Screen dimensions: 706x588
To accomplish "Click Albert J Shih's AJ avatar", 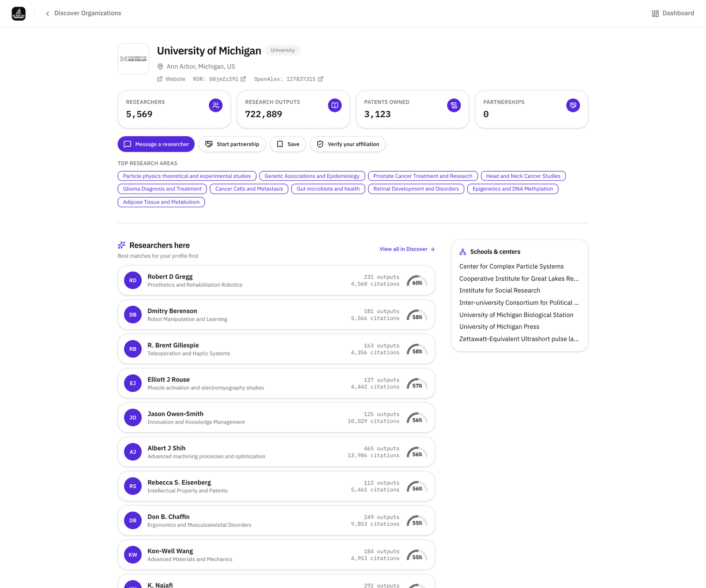I will pyautogui.click(x=133, y=452).
